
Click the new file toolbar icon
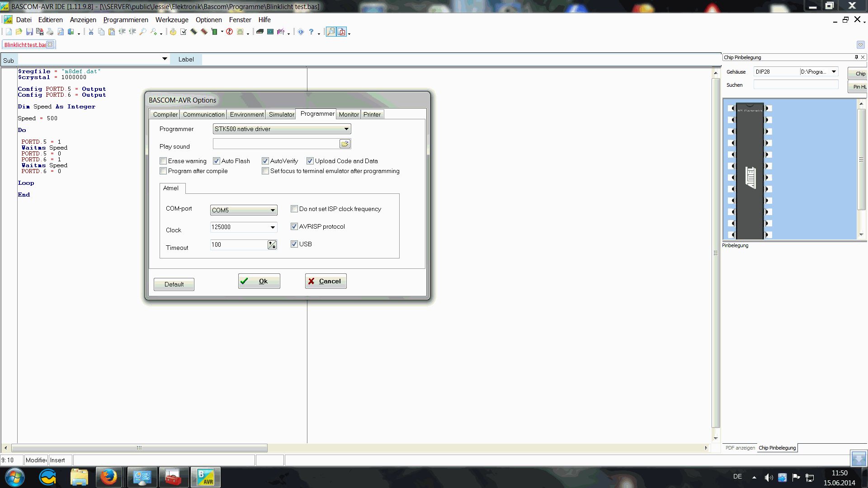click(9, 32)
